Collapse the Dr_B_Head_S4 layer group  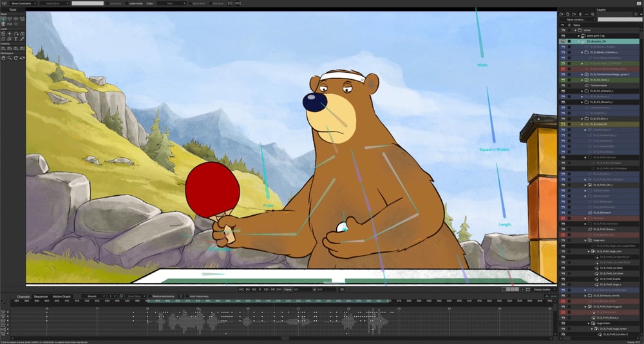point(582,124)
